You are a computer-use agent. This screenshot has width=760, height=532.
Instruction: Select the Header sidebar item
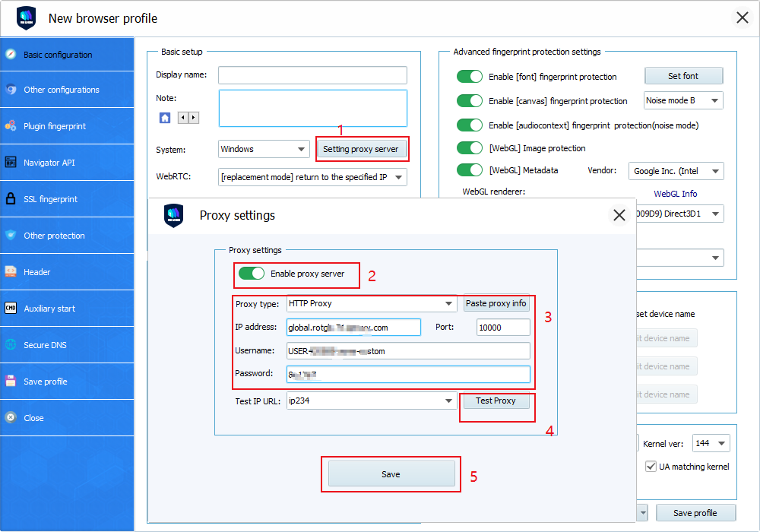37,272
